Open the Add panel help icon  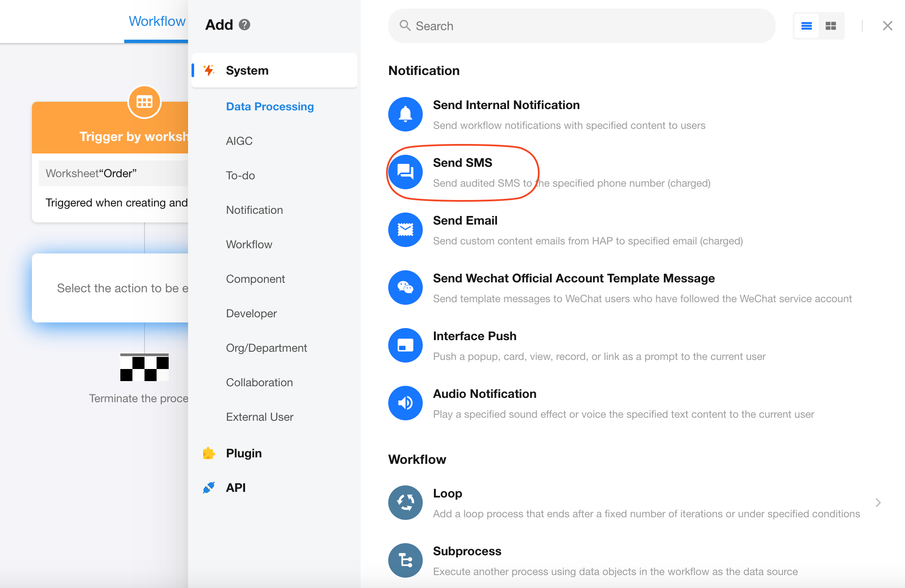pyautogui.click(x=245, y=25)
